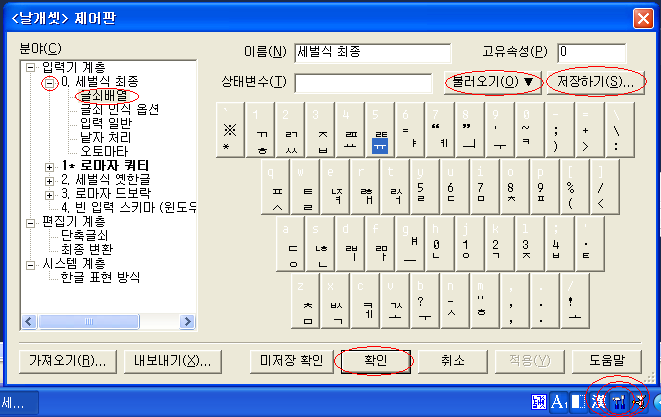This screenshot has height=417, width=661.
Task: Select the 1 key on the keyboard layout
Action: pyautogui.click(x=260, y=129)
